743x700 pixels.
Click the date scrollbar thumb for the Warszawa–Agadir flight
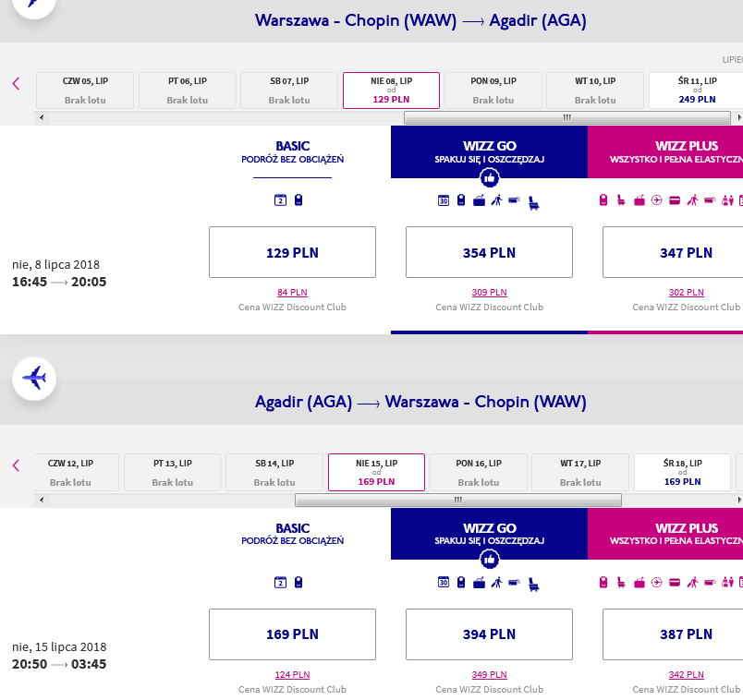coord(567,117)
